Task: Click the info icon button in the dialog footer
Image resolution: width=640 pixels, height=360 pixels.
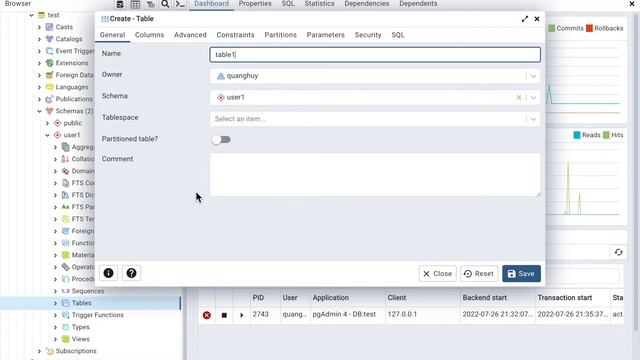Action: pos(108,273)
